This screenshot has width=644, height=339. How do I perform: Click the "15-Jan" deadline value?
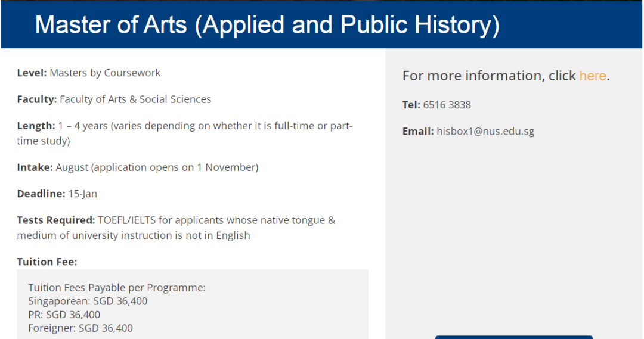pyautogui.click(x=83, y=194)
